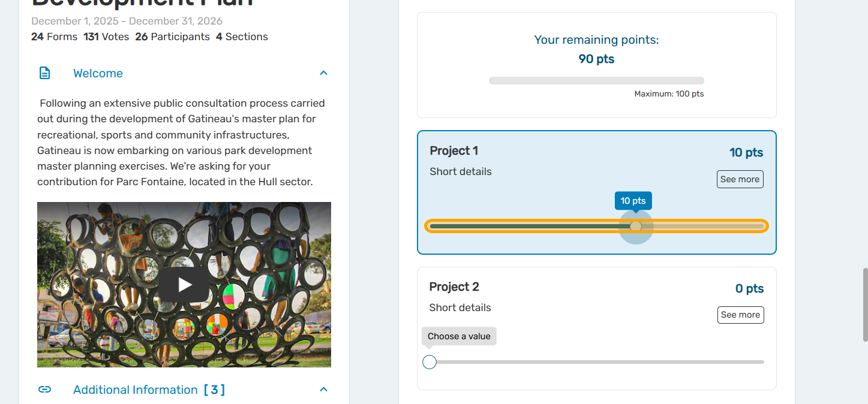The image size is (868, 404).
Task: Collapse the Additional Information chevron
Action: pos(323,390)
